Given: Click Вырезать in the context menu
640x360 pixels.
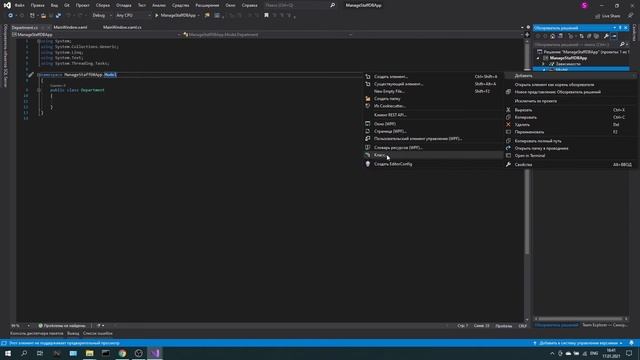Looking at the screenshot, I should tap(571, 110).
